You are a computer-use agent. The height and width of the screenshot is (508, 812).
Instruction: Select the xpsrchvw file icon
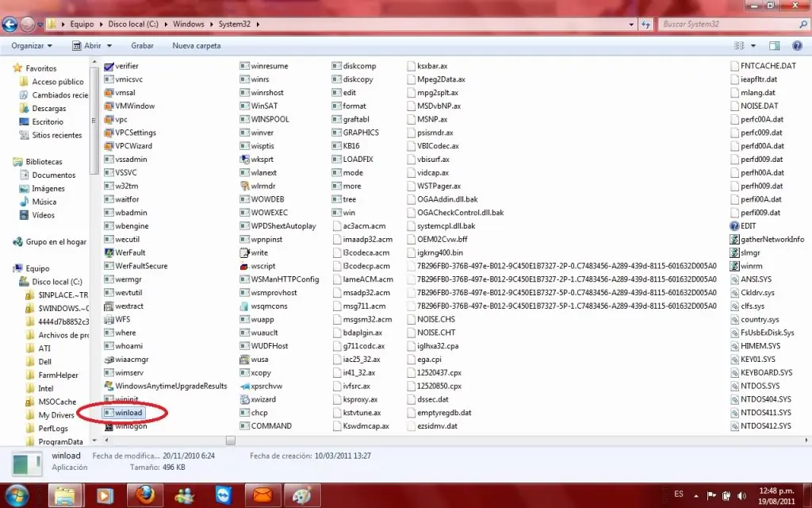[244, 386]
